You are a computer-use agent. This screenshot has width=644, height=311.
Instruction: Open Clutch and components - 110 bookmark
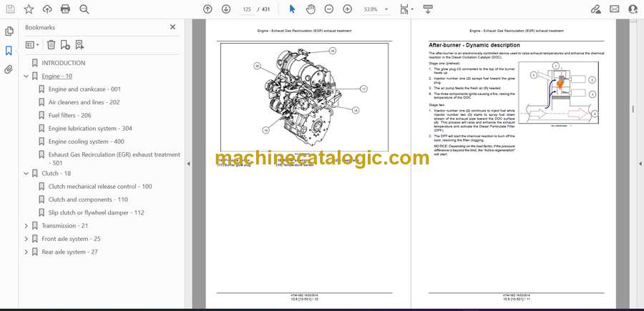pyautogui.click(x=88, y=199)
